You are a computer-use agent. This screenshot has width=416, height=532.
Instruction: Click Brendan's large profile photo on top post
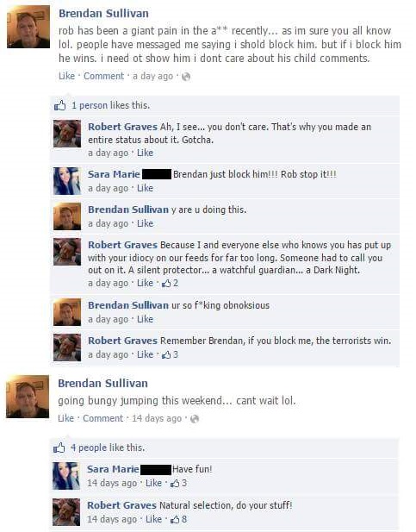coord(28,27)
